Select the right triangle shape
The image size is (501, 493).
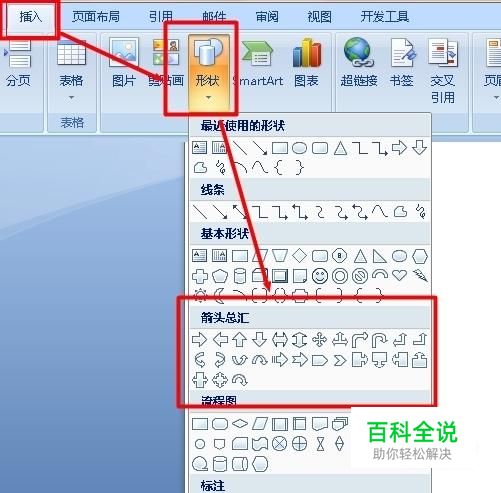pyautogui.click(x=380, y=256)
